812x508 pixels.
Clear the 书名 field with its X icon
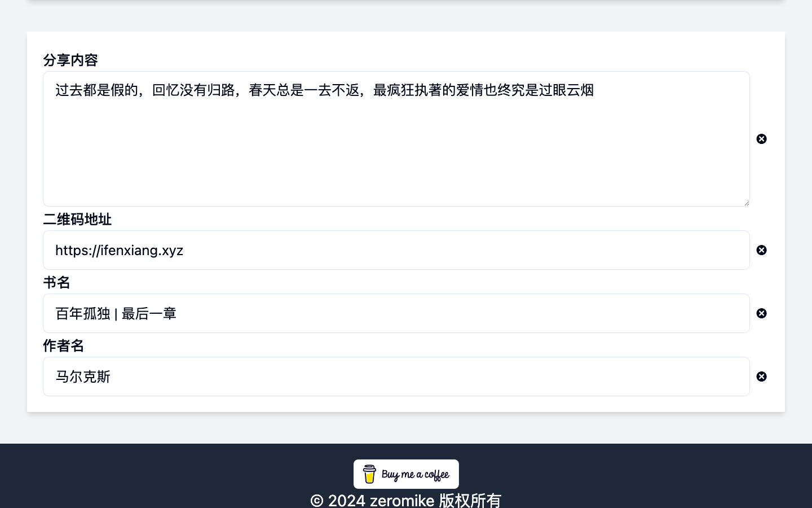point(761,313)
